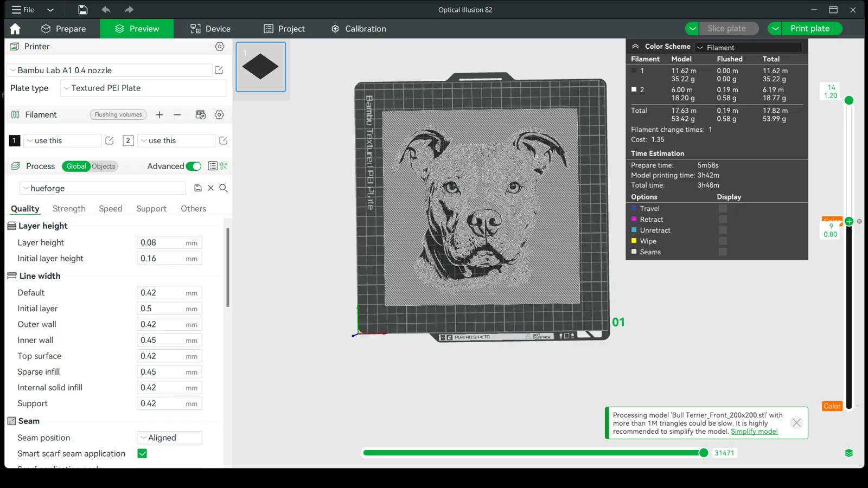
Task: Dismiss the processing model notification
Action: 796,423
